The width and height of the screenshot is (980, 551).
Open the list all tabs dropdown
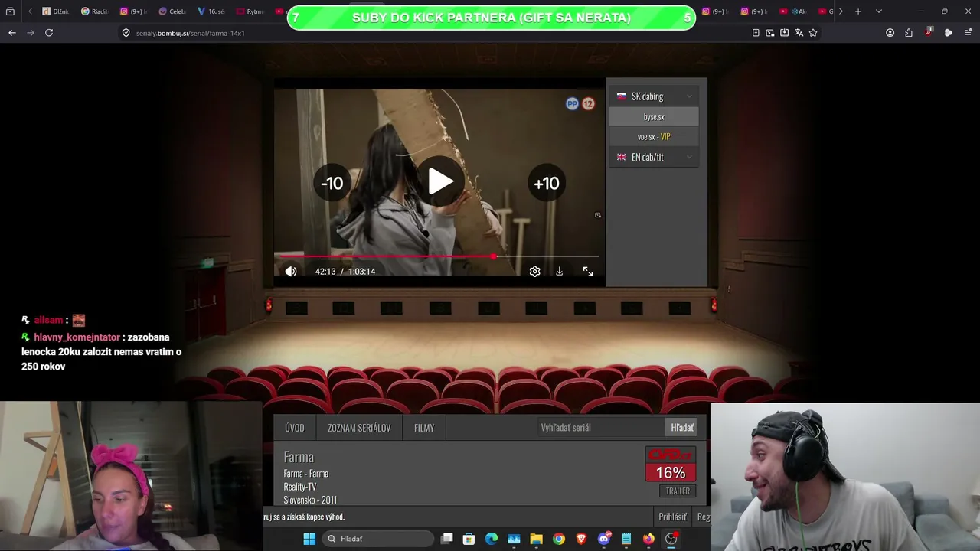878,11
